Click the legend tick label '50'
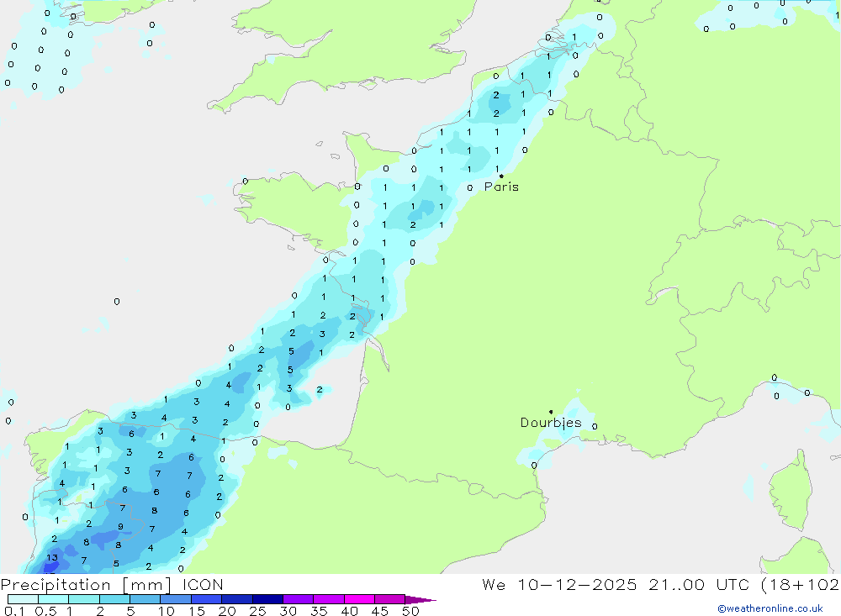Image resolution: width=841 pixels, height=616 pixels. point(411,611)
